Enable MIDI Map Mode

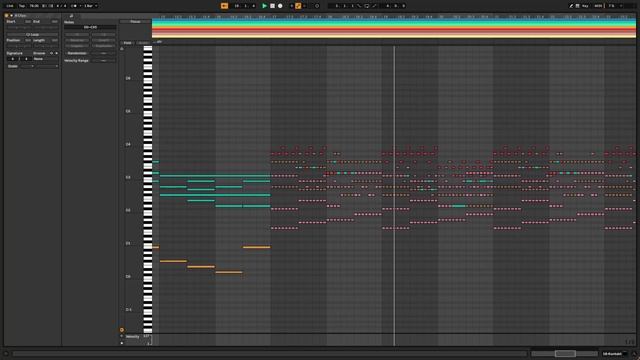coord(598,6)
